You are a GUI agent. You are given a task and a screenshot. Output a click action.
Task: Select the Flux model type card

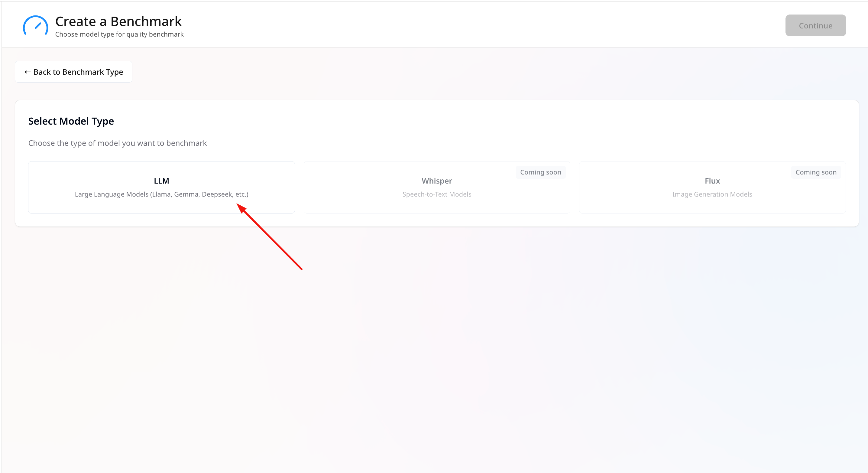click(712, 187)
